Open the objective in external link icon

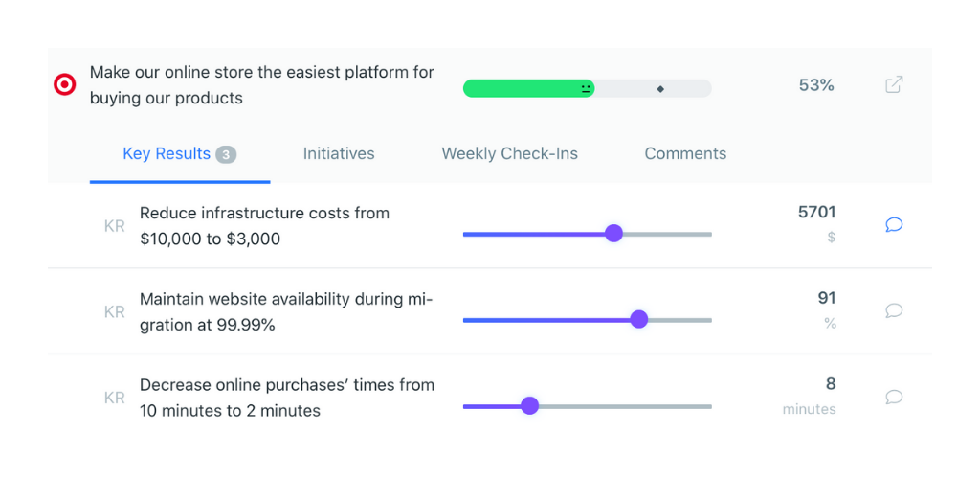[894, 84]
